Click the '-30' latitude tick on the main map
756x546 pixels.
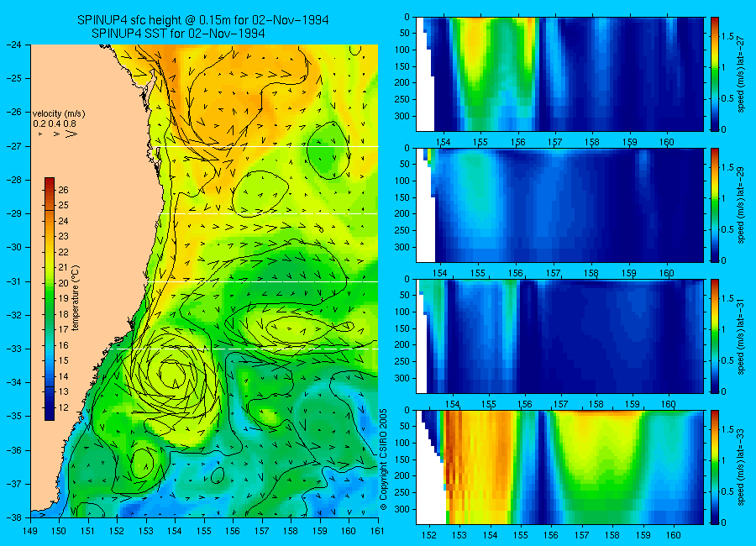click(13, 248)
